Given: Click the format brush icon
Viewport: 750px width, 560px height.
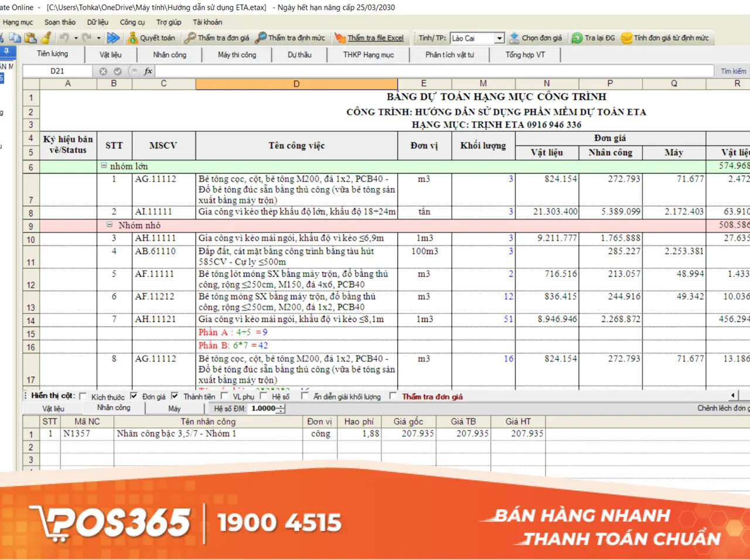Looking at the screenshot, I should [x=46, y=38].
